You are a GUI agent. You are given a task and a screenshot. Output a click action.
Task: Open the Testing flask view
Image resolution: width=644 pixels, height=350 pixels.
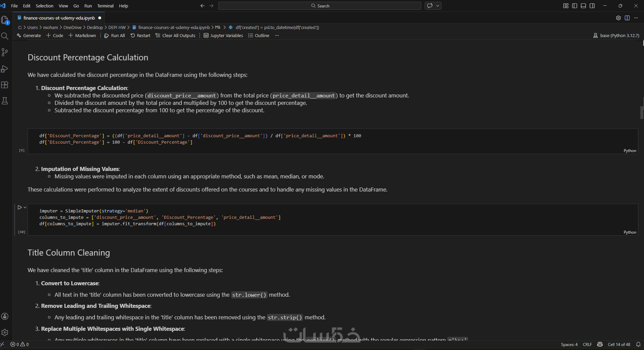coord(5,101)
